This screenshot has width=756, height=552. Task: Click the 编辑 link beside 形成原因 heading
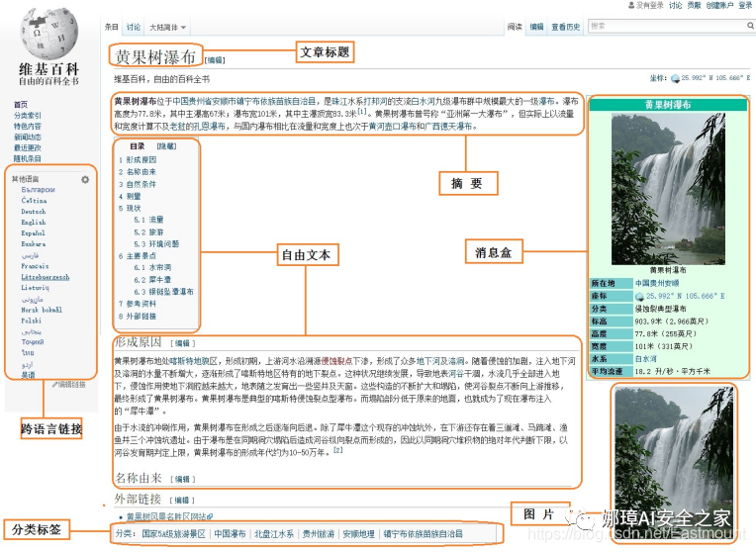(182, 343)
